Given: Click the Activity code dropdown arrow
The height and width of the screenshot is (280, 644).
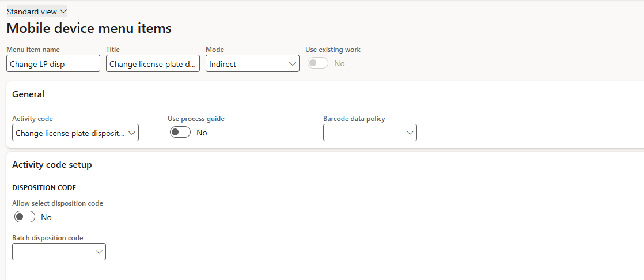Looking at the screenshot, I should [x=132, y=133].
